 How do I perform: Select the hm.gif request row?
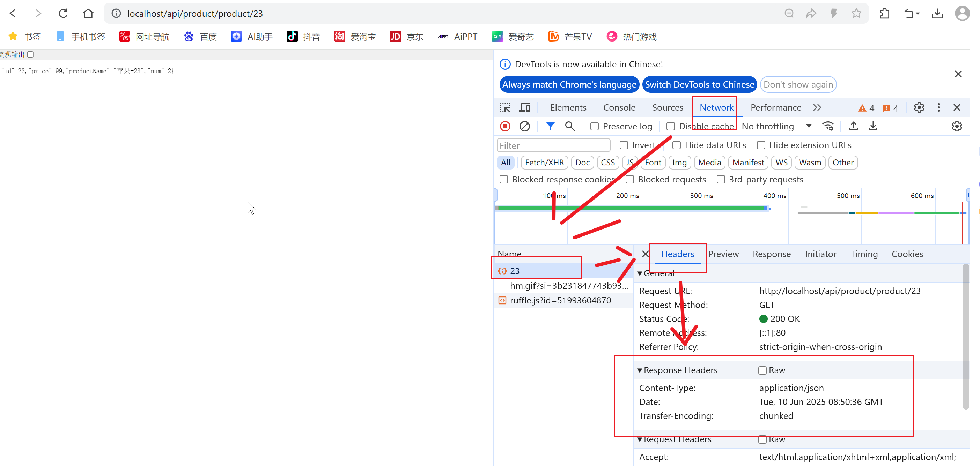pyautogui.click(x=563, y=286)
